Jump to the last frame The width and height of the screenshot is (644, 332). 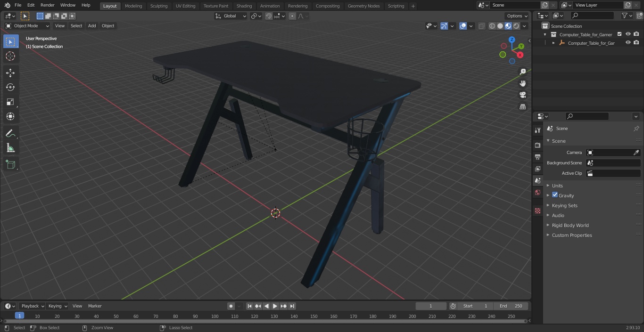292,306
